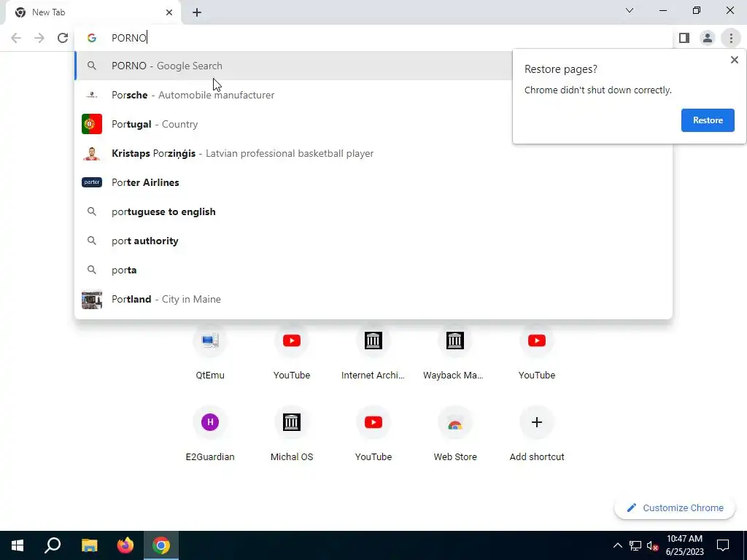Click the Chrome taskbar icon
The width and height of the screenshot is (747, 560).
(161, 545)
